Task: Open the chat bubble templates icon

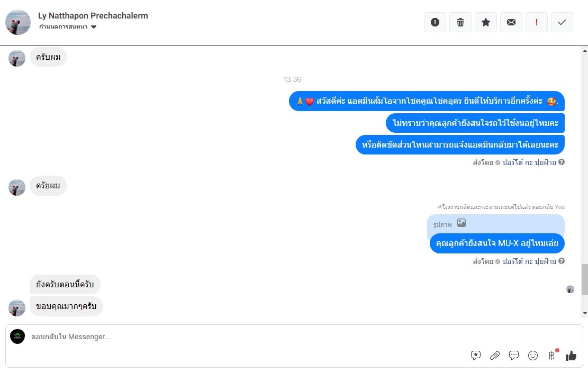Action: [514, 356]
